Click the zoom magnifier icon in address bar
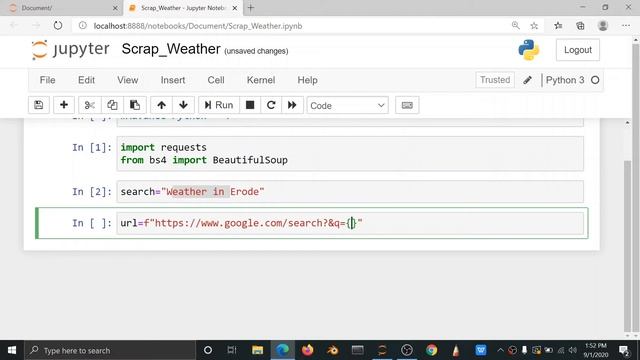The width and height of the screenshot is (640, 360). click(x=516, y=26)
